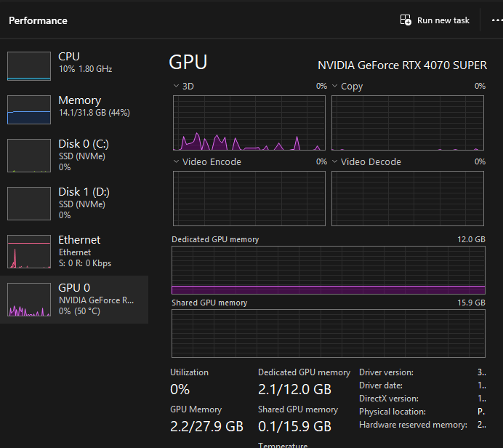Click the GPU Memory label
Screen dimensions: 503x448
[x=196, y=409]
